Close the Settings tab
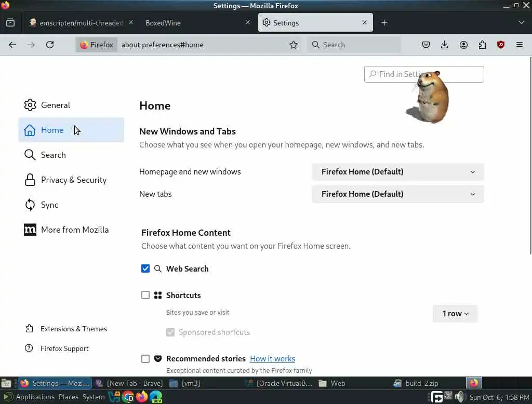The height and width of the screenshot is (404, 532). click(x=365, y=22)
